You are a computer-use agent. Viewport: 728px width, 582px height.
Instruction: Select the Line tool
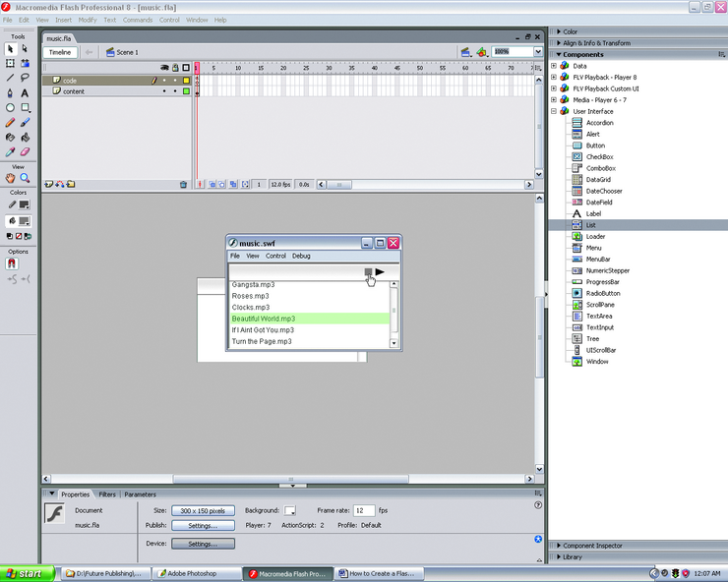[10, 78]
